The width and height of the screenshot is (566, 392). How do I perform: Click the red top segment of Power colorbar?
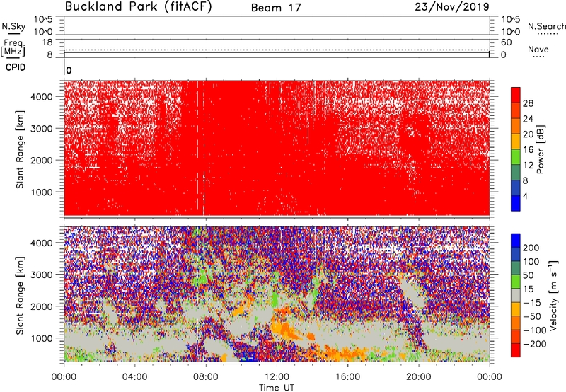516,96
